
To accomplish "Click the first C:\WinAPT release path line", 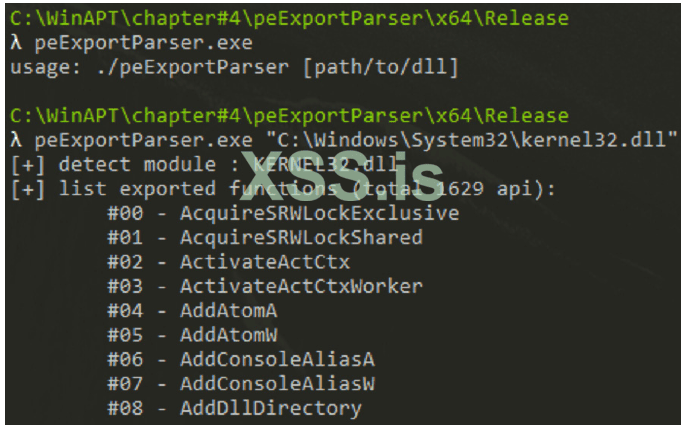I will pos(288,19).
